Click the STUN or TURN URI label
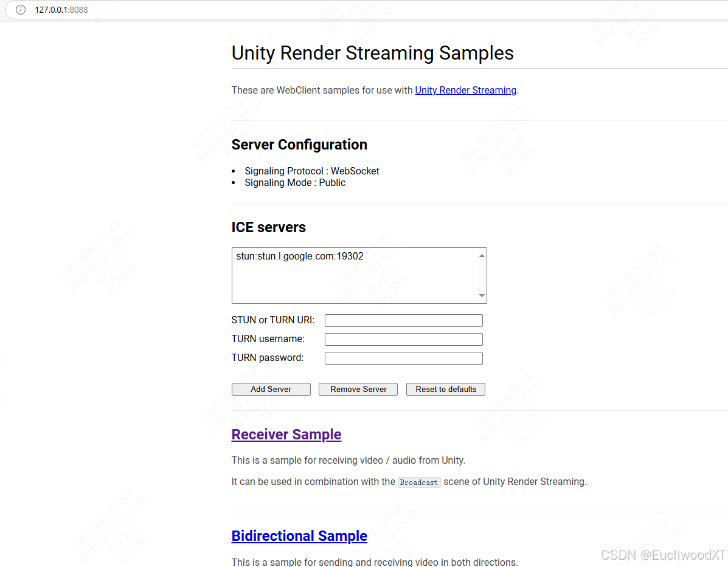This screenshot has width=728, height=567. point(273,320)
